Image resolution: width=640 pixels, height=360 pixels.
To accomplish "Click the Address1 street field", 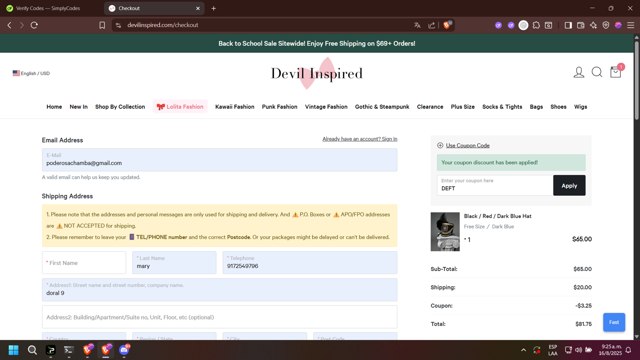I will (220, 289).
